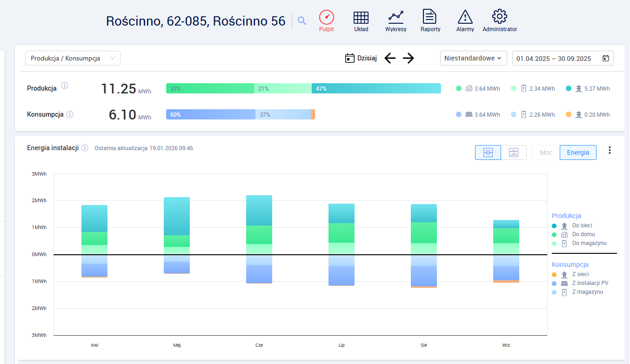The height and width of the screenshot is (364, 630).
Task: Go to previous period with left arrow
Action: [390, 58]
